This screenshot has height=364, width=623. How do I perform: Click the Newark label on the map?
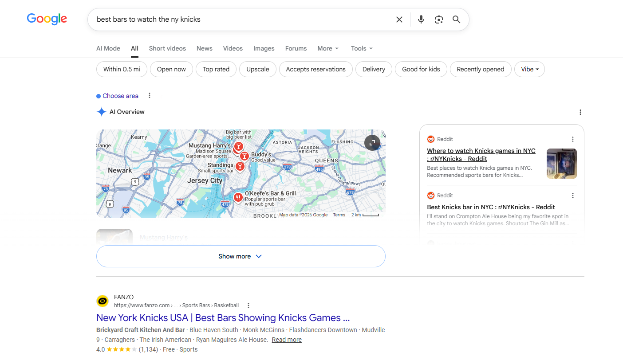point(120,170)
